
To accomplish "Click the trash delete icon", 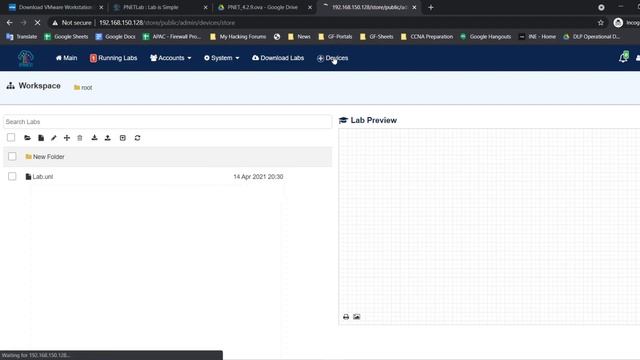I will (x=80, y=138).
